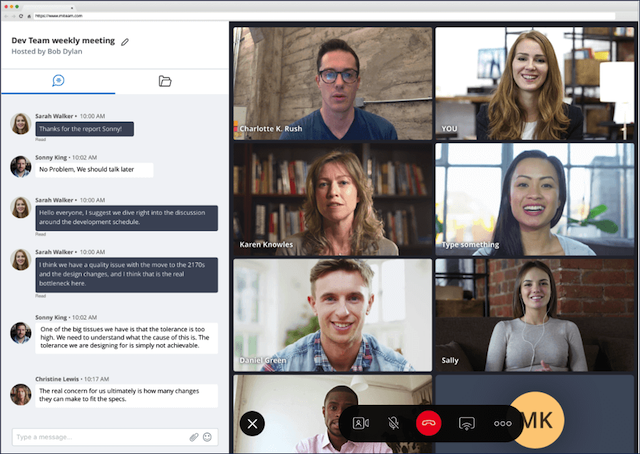Select the 'Type something' video tile
Viewport: 640px width, 454px height.
535,199
